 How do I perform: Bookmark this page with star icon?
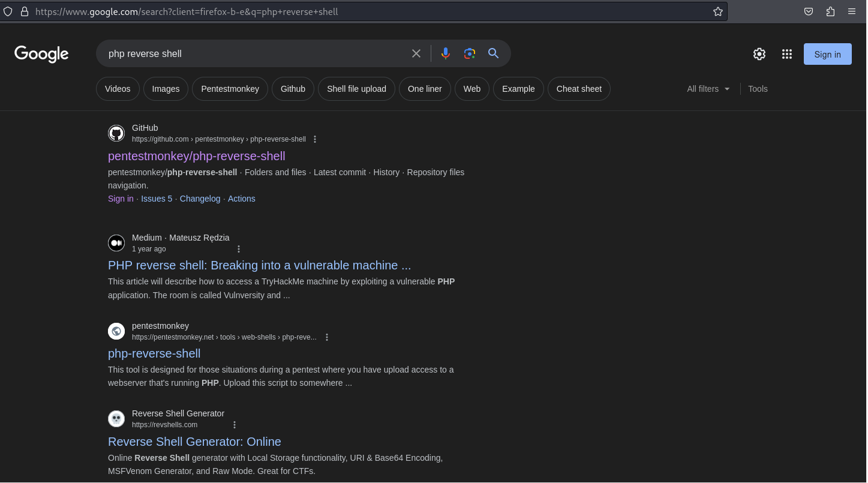coord(717,11)
